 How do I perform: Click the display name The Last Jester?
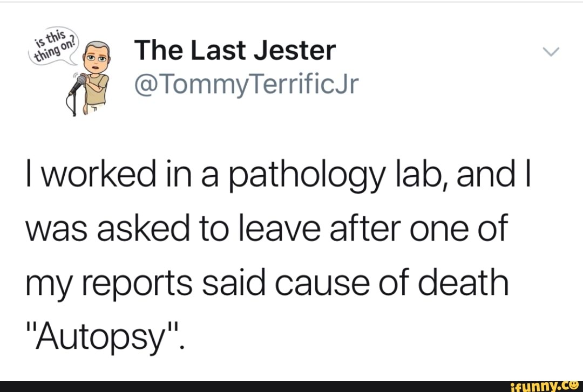pos(235,50)
